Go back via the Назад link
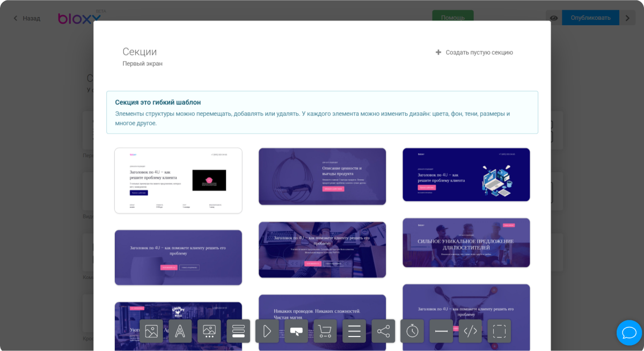 click(32, 18)
